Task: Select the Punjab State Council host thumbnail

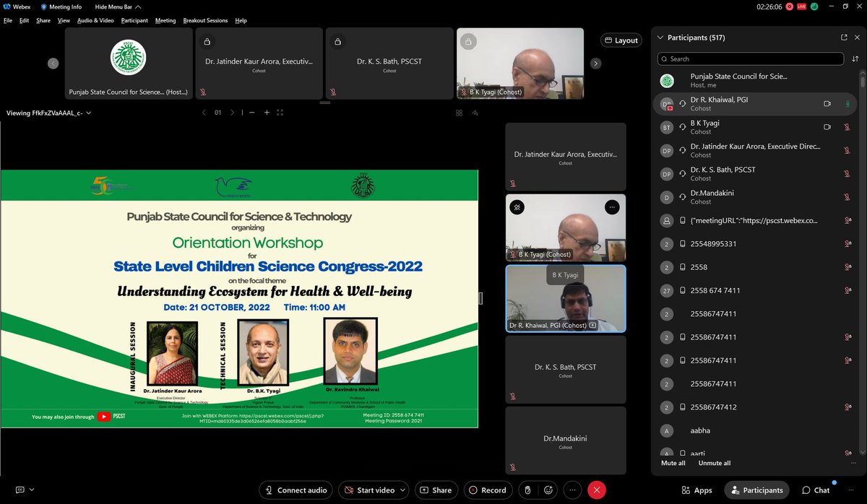Action: coord(129,64)
